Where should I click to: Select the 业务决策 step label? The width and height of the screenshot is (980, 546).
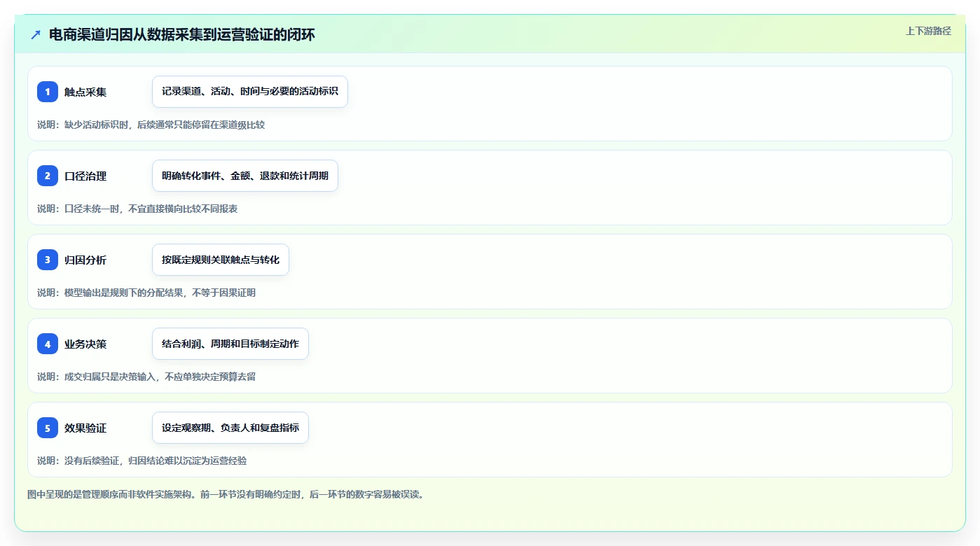pyautogui.click(x=85, y=344)
